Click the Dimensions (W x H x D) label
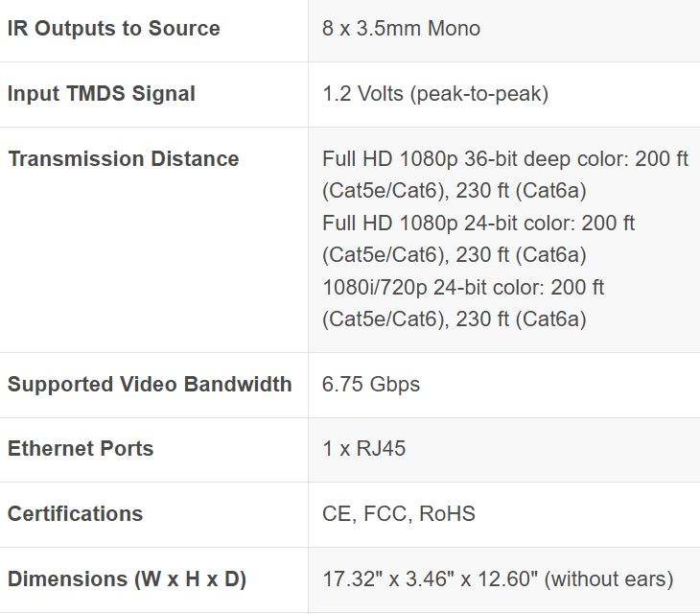Screen dimensions: 700x614 pyautogui.click(x=127, y=579)
